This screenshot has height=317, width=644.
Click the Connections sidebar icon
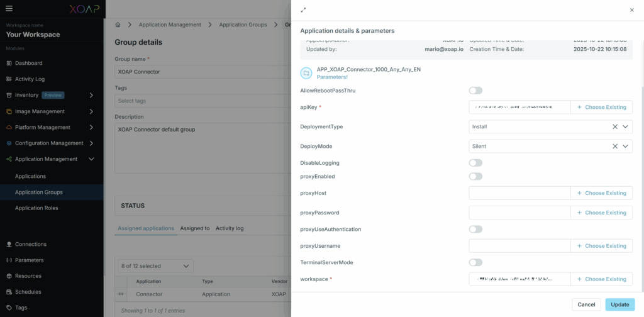[9, 244]
